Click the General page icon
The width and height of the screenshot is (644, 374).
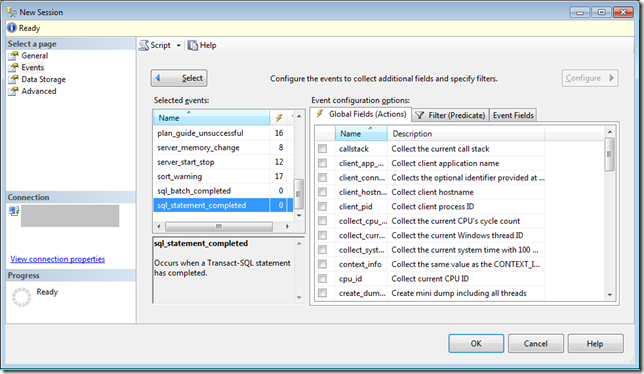pyautogui.click(x=14, y=55)
